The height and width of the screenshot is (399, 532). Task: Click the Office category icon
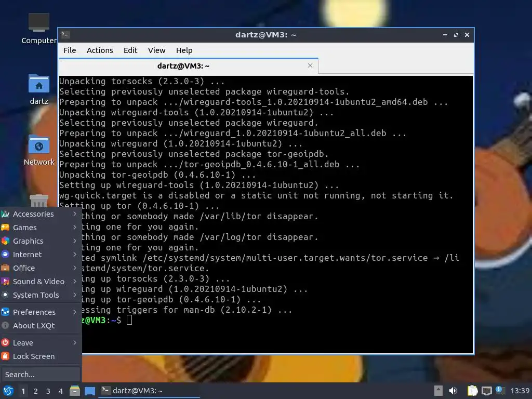pyautogui.click(x=5, y=268)
